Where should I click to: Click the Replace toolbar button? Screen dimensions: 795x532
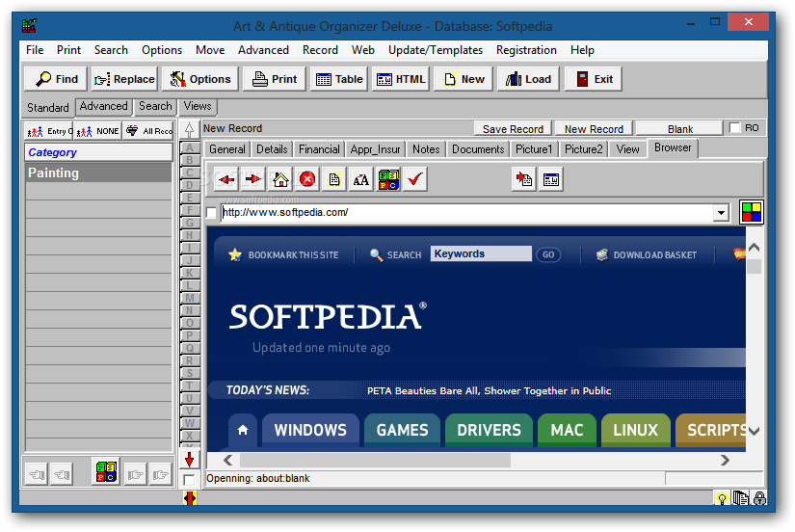tap(124, 79)
